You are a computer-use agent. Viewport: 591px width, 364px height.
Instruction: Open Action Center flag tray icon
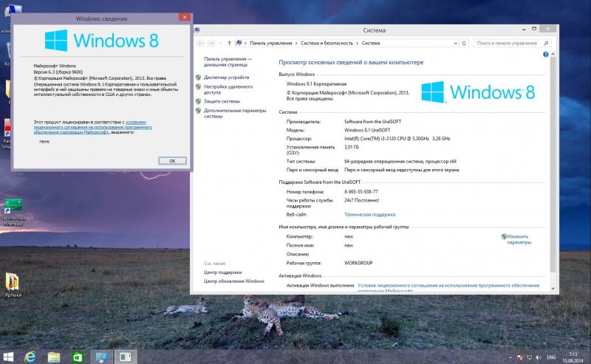(520, 357)
